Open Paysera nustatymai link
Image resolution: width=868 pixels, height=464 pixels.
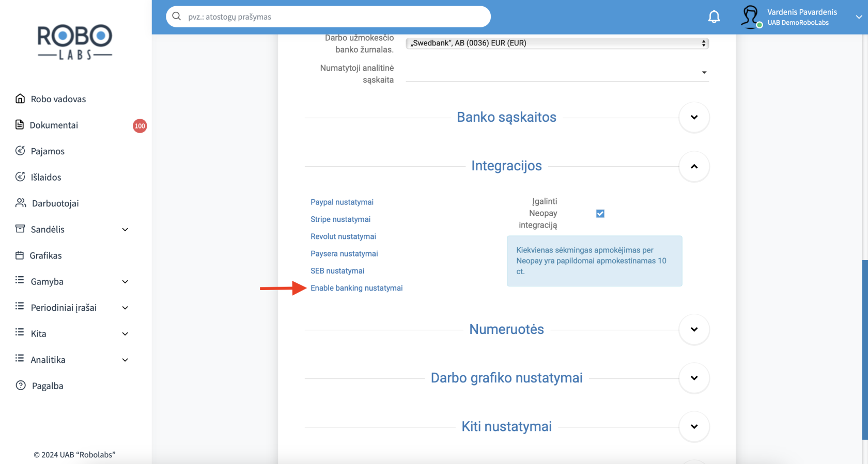(x=344, y=253)
